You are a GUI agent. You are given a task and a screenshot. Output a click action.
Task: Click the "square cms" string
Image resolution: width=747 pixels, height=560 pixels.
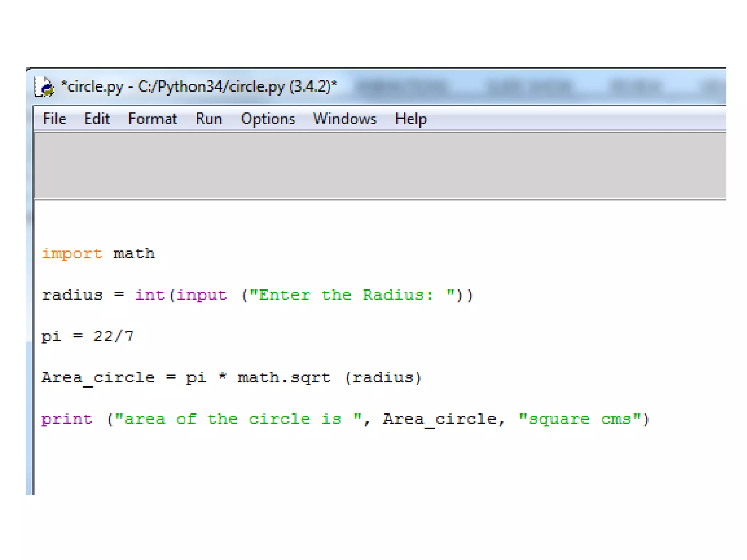(x=579, y=419)
